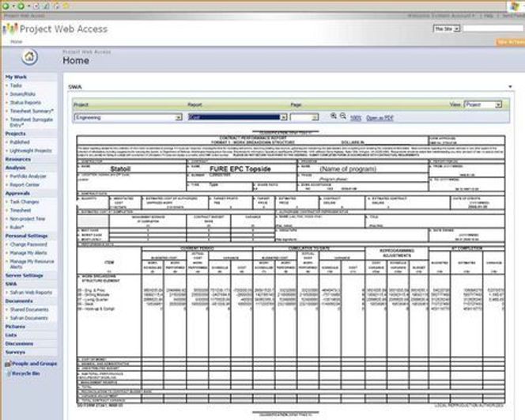The height and width of the screenshot is (420, 525).
Task: Open the Pictures sidebar heading
Action: click(x=15, y=327)
